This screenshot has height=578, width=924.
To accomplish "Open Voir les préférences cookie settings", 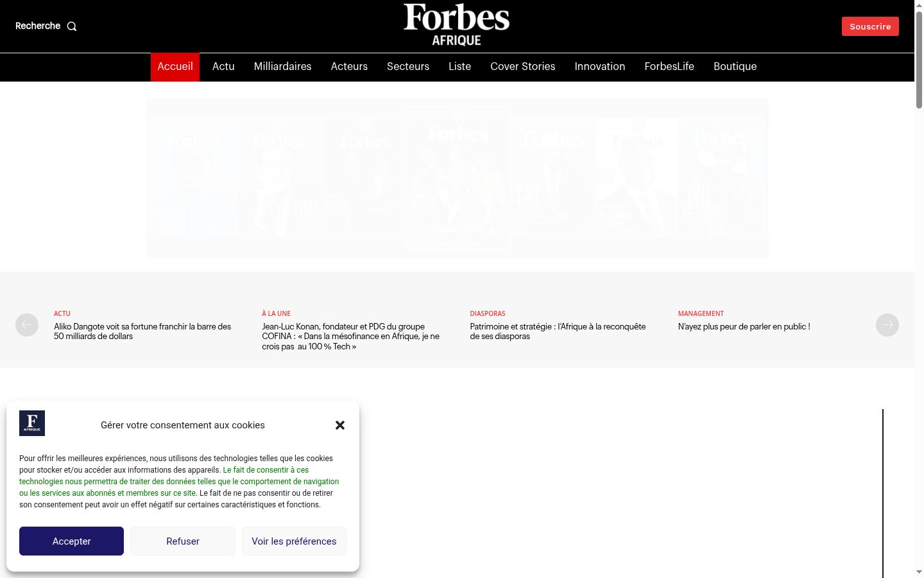I will [x=294, y=541].
